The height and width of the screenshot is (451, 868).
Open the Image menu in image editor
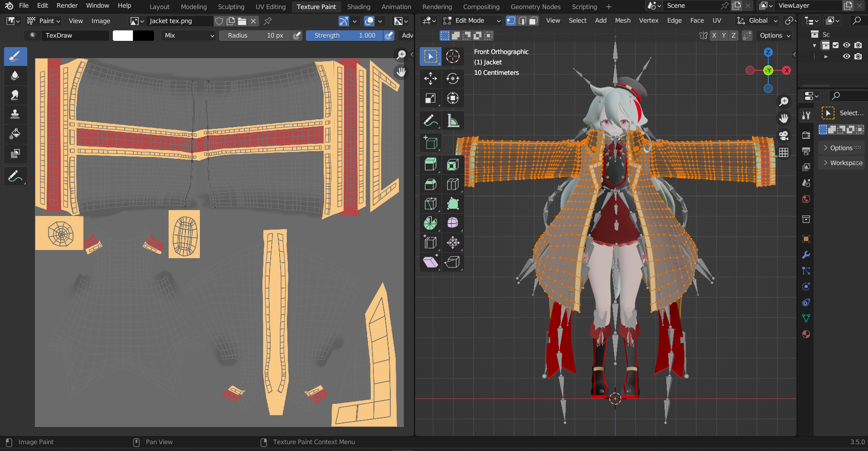[x=101, y=21]
